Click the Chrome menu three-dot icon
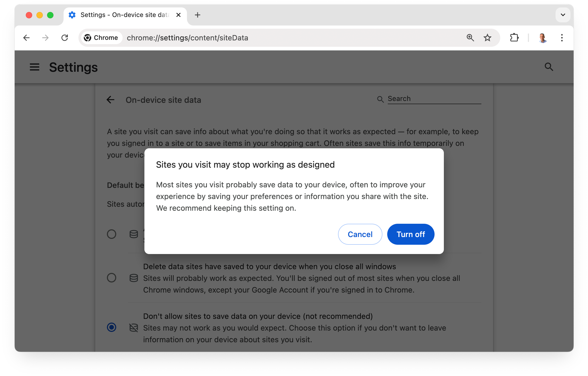The height and width of the screenshot is (376, 588). click(561, 38)
